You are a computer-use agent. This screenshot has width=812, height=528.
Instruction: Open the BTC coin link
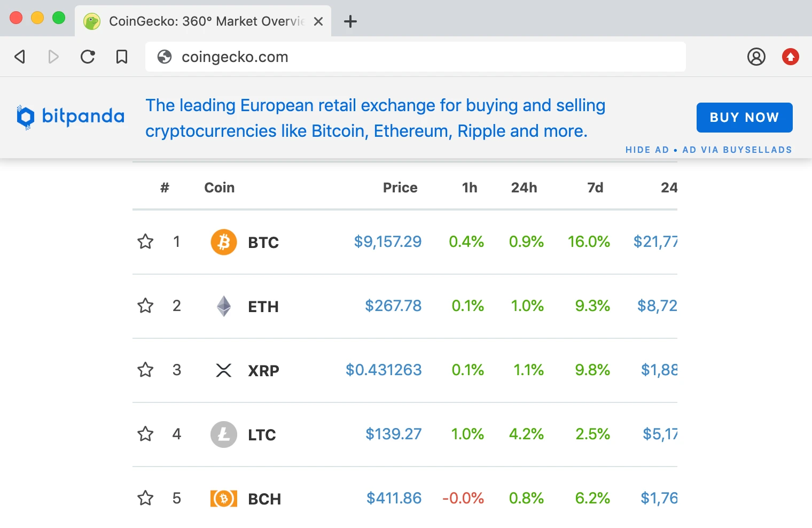tap(263, 243)
